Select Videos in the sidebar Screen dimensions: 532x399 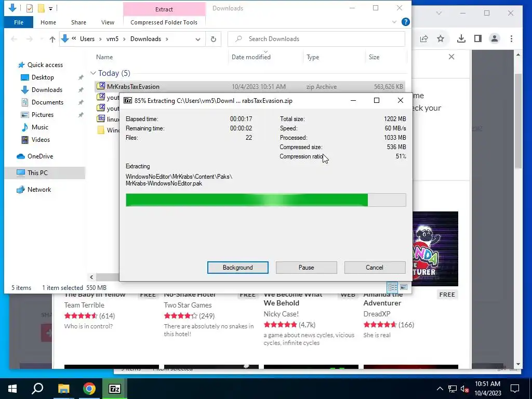(x=41, y=140)
